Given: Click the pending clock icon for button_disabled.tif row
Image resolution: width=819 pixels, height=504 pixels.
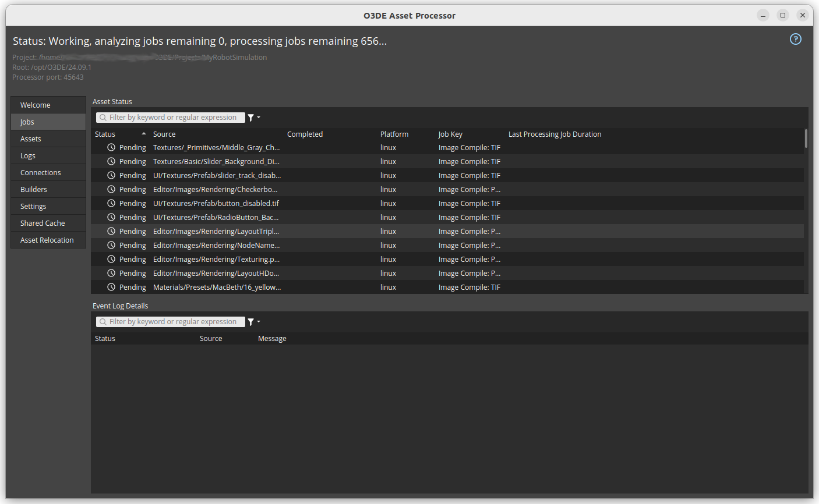Looking at the screenshot, I should click(111, 204).
